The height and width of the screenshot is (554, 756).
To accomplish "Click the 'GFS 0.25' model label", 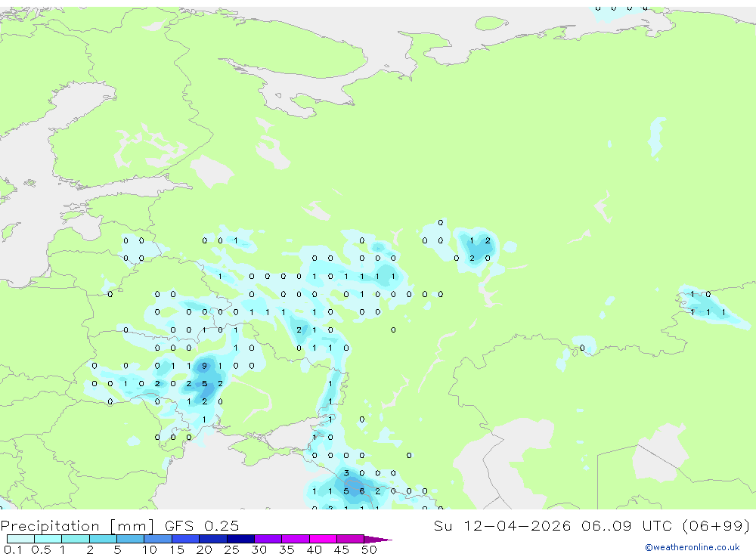I will [x=202, y=525].
